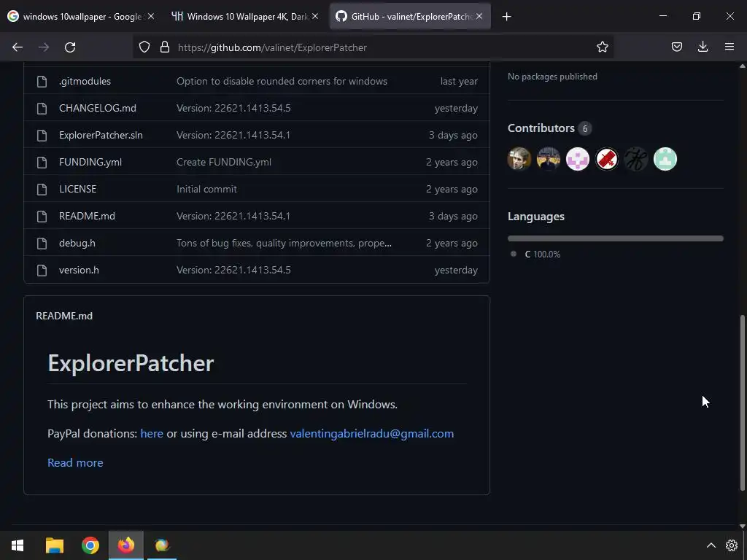Save page to Pocket
The width and height of the screenshot is (747, 560).
(x=676, y=47)
